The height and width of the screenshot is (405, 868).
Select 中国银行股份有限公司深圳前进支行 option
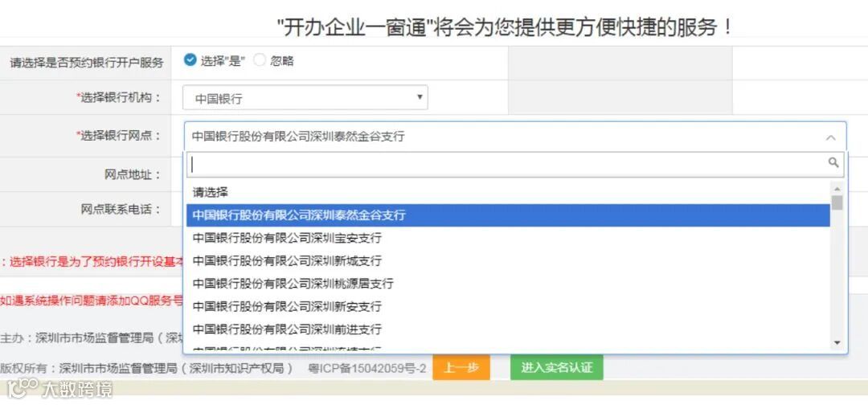508,329
